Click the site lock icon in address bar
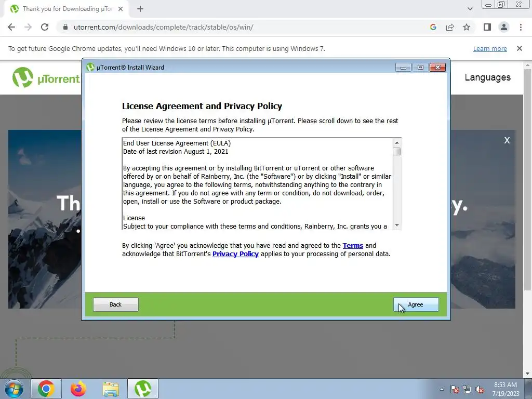The height and width of the screenshot is (399, 532). [65, 27]
